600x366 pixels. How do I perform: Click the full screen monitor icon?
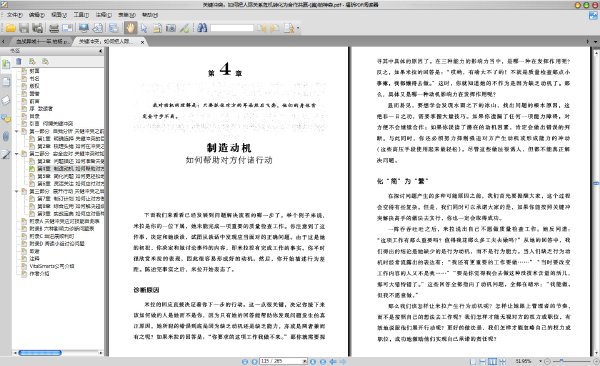point(84,28)
